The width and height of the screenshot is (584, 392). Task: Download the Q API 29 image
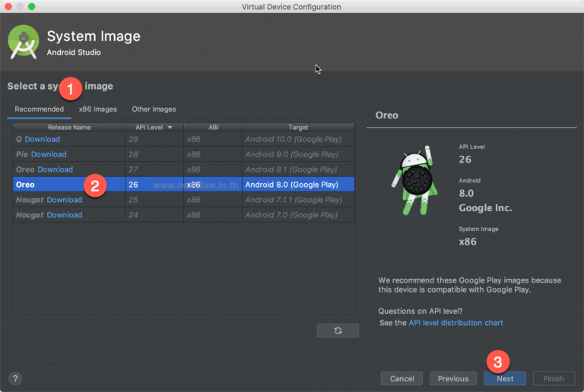click(x=43, y=139)
